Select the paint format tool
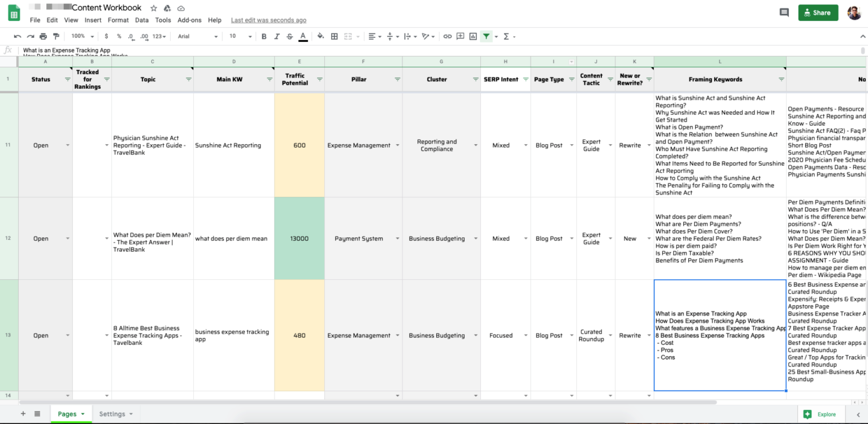 56,36
